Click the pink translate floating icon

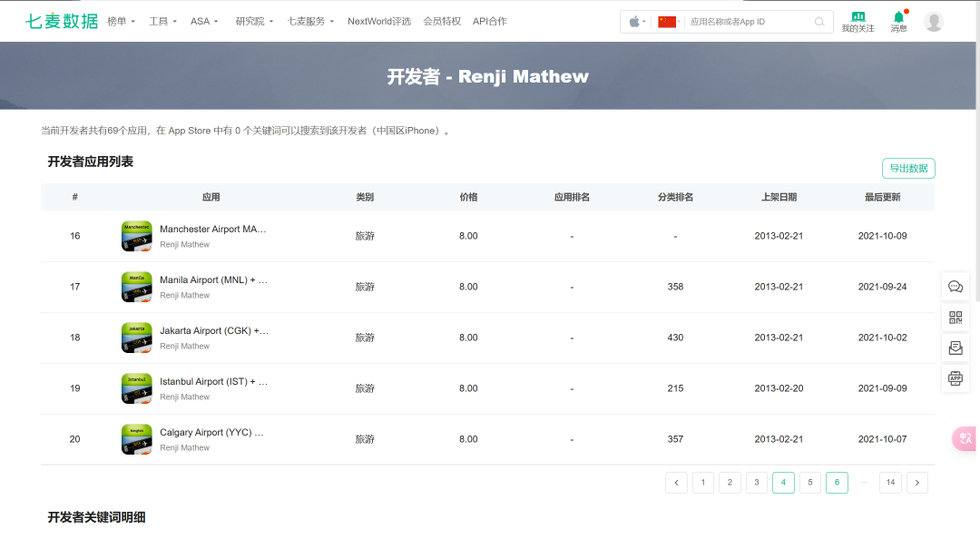click(x=965, y=438)
